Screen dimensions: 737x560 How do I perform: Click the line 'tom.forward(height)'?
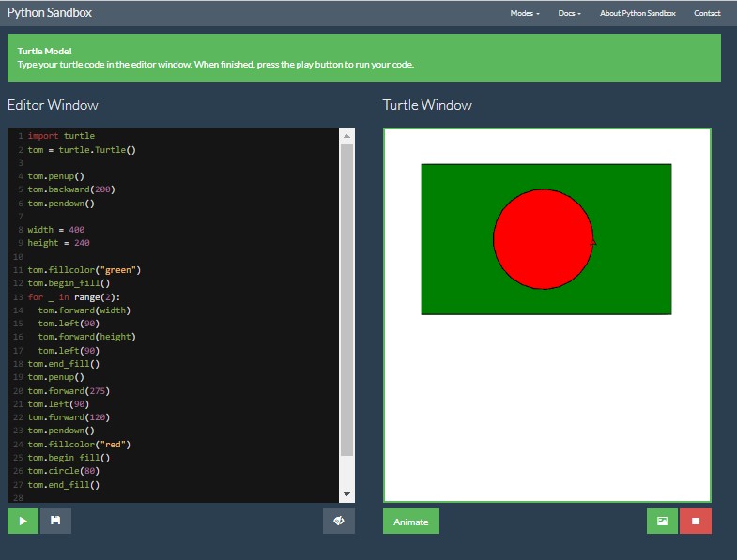[86, 337]
